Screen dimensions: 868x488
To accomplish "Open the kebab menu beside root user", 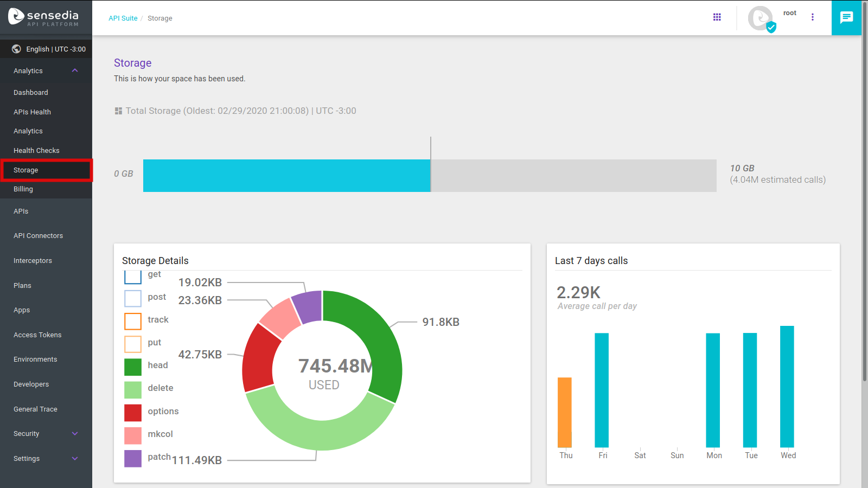I will pos(813,17).
